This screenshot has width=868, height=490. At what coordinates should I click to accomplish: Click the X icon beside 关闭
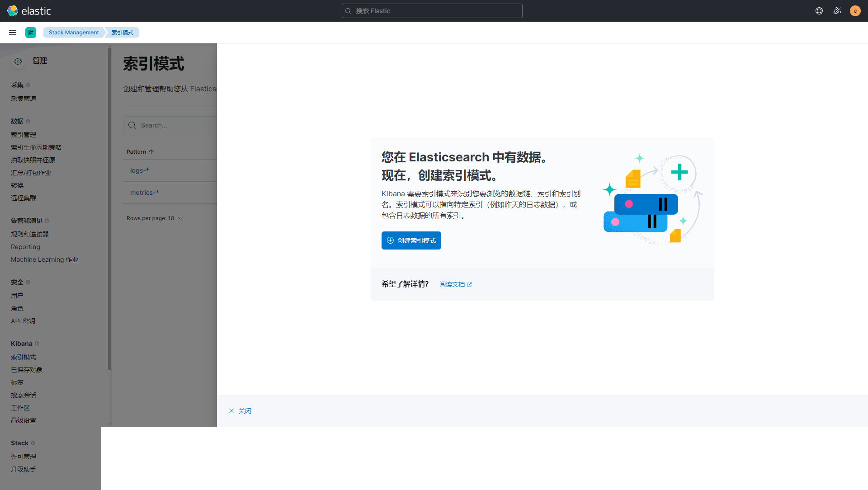(231, 411)
